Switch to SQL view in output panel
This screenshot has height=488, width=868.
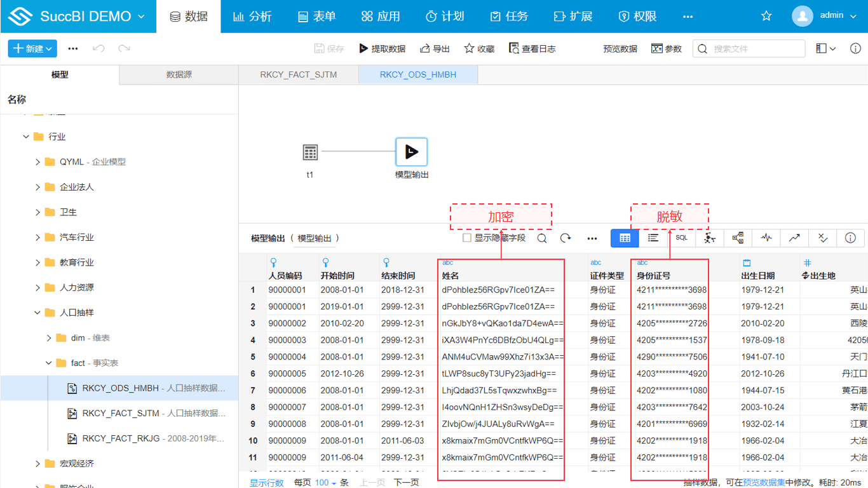click(x=681, y=238)
